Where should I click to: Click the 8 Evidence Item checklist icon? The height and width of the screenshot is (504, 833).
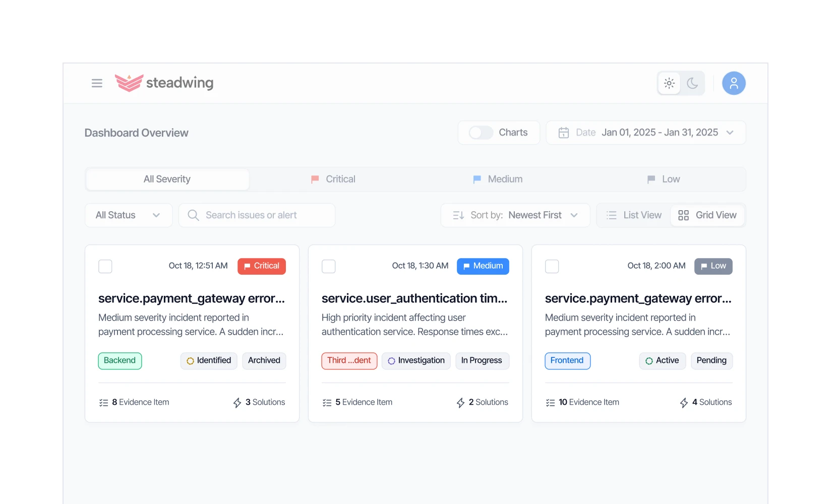104,403
